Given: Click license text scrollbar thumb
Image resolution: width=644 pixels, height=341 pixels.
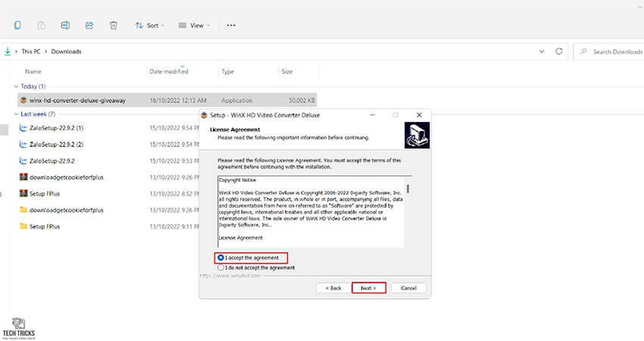Looking at the screenshot, I should click(x=408, y=189).
